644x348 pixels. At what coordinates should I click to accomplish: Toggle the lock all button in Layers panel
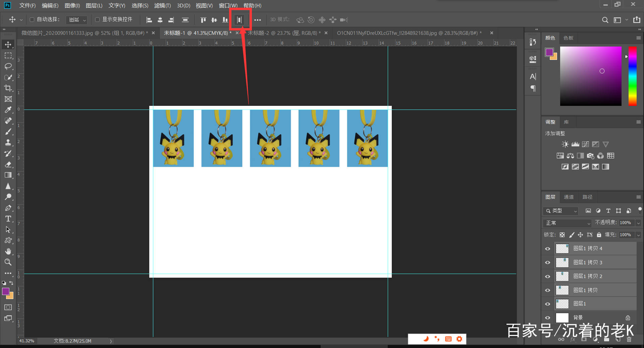(599, 235)
